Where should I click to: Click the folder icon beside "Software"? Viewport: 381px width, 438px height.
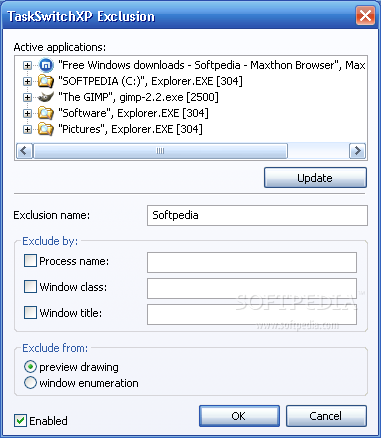[x=46, y=113]
